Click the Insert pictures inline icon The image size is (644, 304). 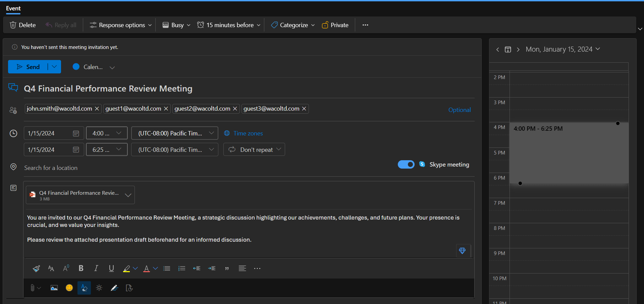pyautogui.click(x=54, y=288)
